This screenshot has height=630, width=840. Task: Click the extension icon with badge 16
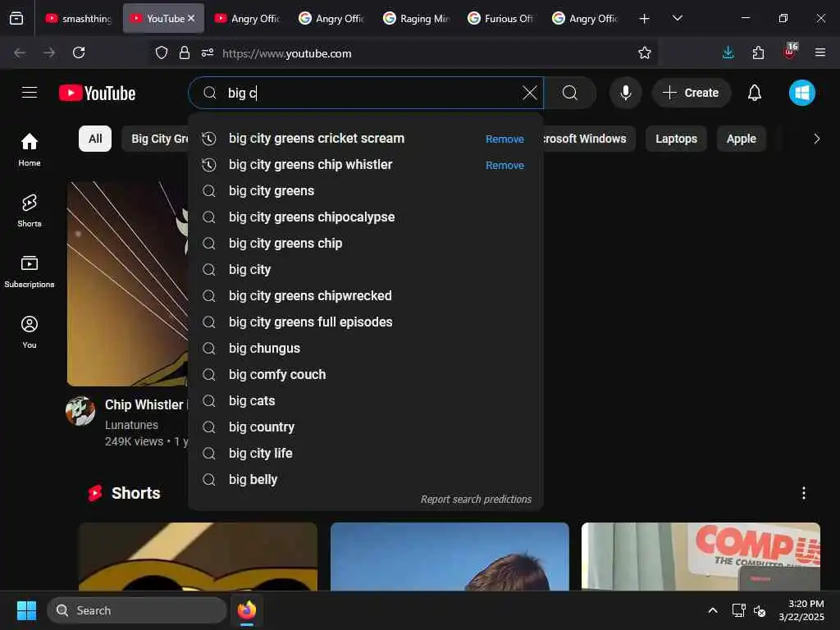(790, 52)
